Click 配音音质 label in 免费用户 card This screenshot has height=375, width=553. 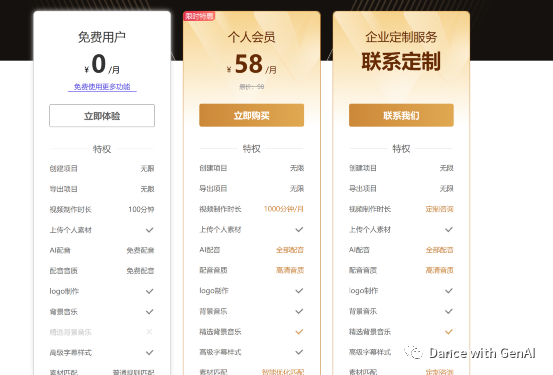point(63,271)
